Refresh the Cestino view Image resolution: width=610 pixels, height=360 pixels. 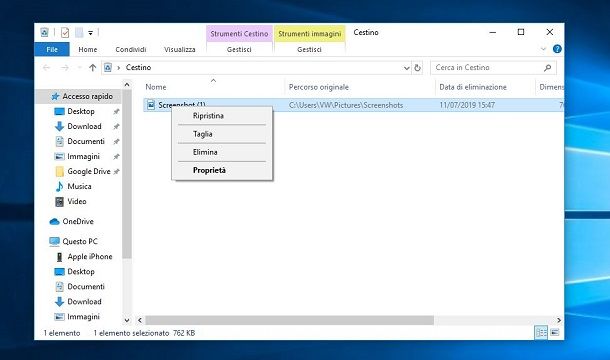(x=417, y=68)
